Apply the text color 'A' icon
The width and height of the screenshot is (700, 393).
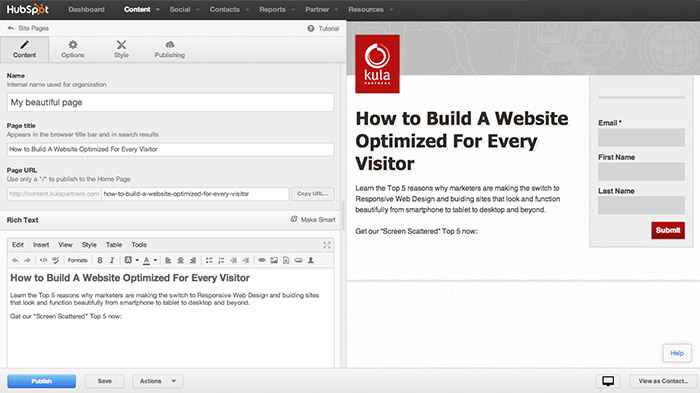[x=146, y=260]
